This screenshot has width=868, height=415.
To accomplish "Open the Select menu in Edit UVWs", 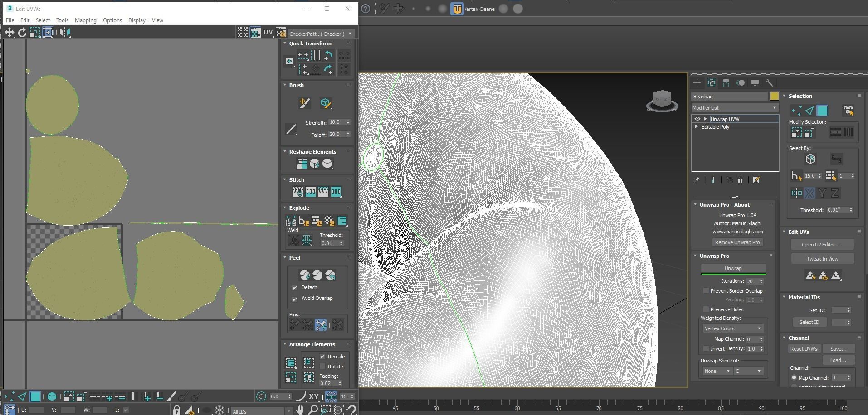I will 43,20.
